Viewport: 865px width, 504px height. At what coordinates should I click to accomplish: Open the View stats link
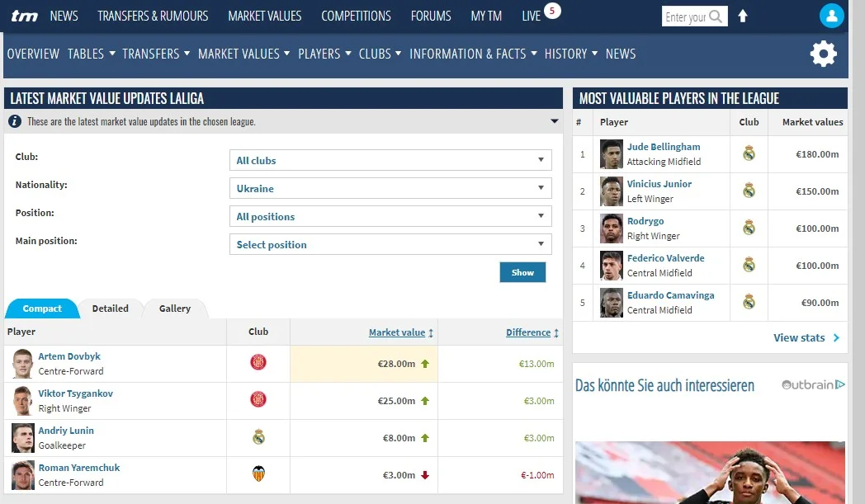(x=806, y=337)
